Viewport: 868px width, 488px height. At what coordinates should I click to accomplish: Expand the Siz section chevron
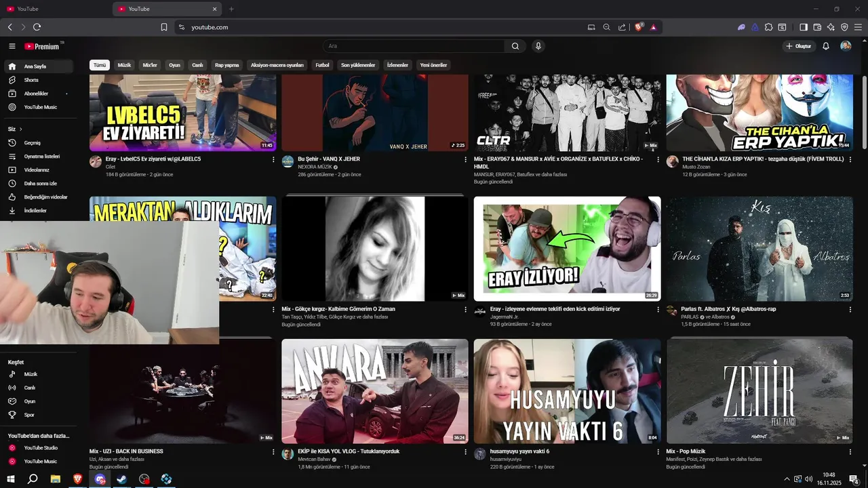[x=20, y=129]
